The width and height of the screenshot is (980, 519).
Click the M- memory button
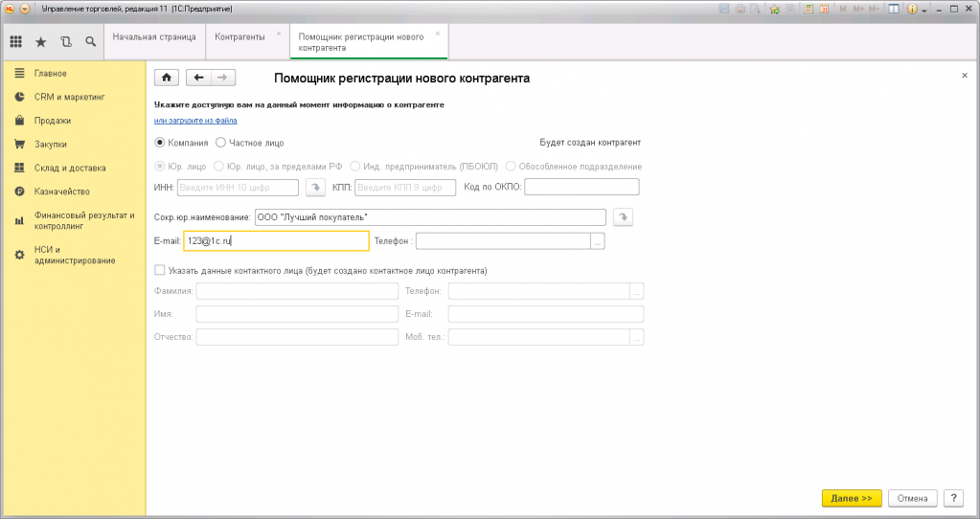[x=874, y=9]
